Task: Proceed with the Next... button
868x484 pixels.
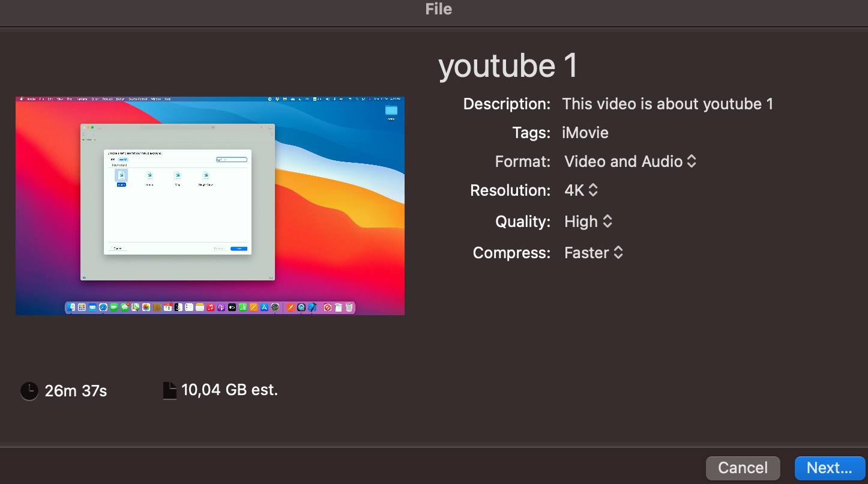Action: 830,468
